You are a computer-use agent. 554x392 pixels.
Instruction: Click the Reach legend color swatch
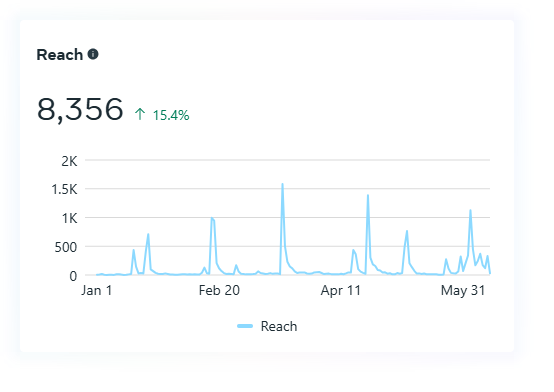pos(245,326)
